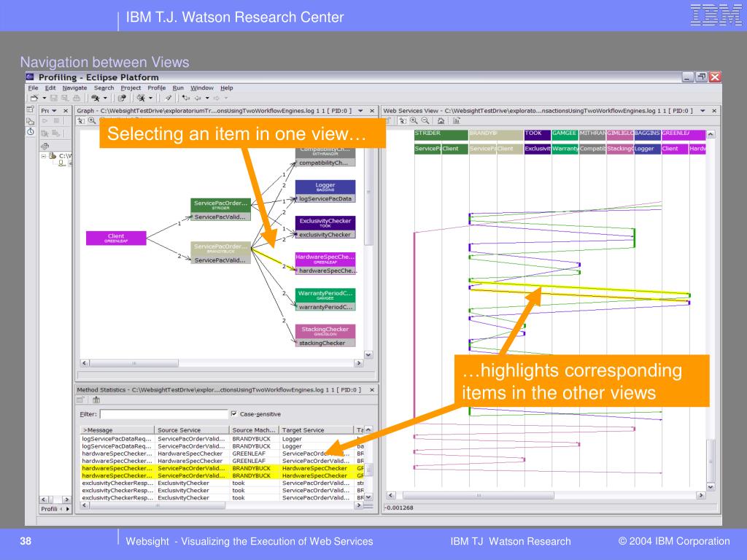Close the Pr... navigator panel
Viewport: 747px width, 560px height.
[x=66, y=111]
